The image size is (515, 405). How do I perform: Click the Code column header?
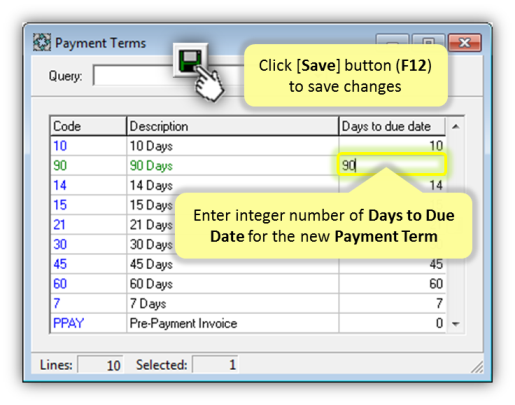pyautogui.click(x=88, y=126)
